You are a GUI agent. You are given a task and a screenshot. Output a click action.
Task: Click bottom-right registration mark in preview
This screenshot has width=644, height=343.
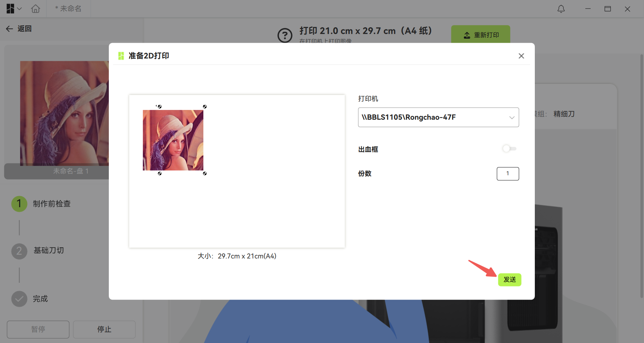point(205,173)
